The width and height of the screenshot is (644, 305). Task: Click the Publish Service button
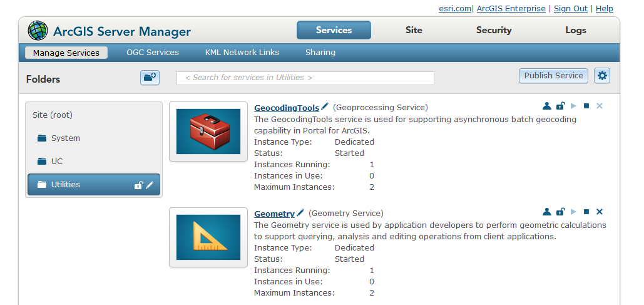point(553,76)
